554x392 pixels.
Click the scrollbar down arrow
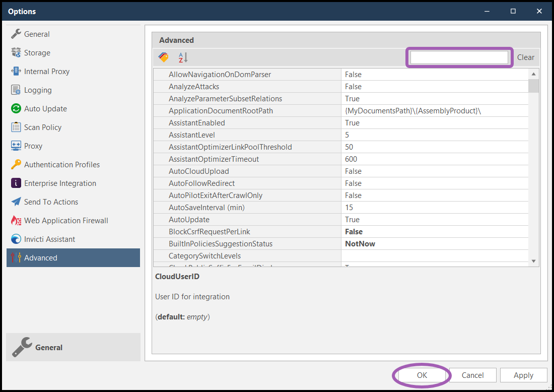coord(533,261)
